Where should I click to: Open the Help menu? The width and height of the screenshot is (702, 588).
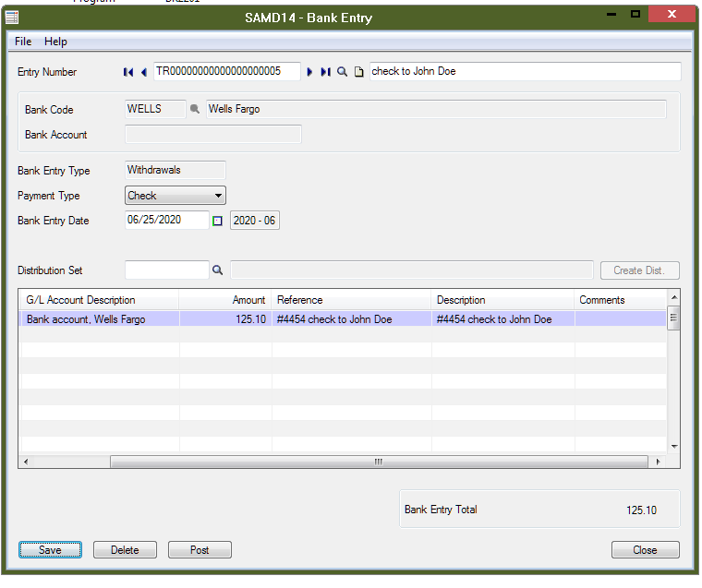click(x=55, y=42)
